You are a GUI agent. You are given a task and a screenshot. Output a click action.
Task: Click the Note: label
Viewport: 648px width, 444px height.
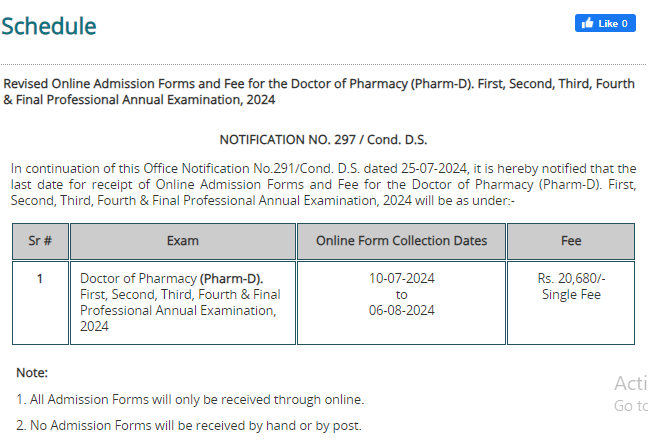coord(32,372)
